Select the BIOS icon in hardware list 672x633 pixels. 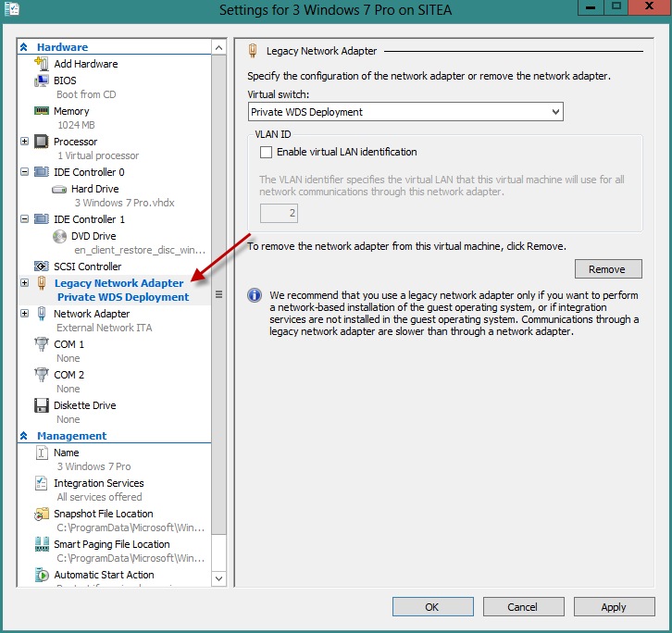pyautogui.click(x=41, y=81)
